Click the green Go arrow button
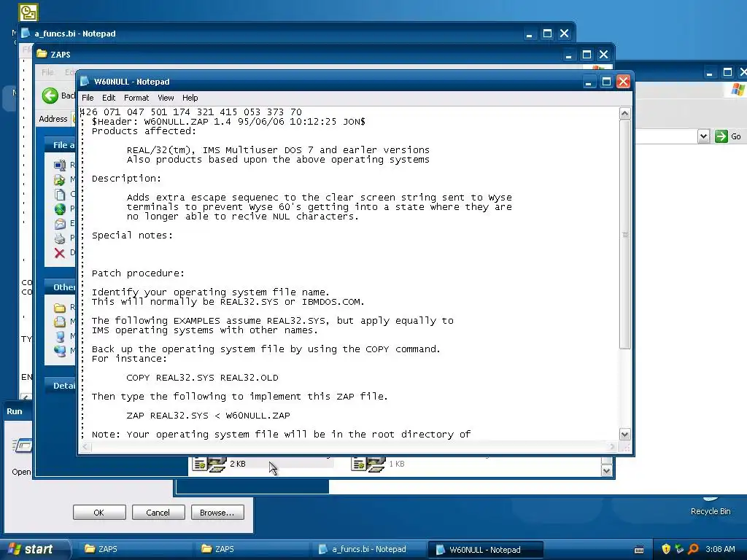The height and width of the screenshot is (560, 747). [x=721, y=136]
